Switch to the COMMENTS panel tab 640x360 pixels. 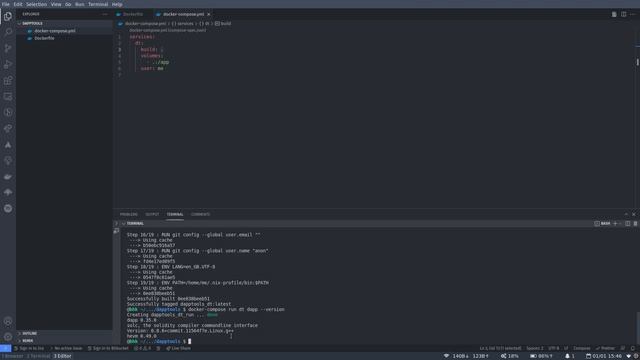click(200, 214)
